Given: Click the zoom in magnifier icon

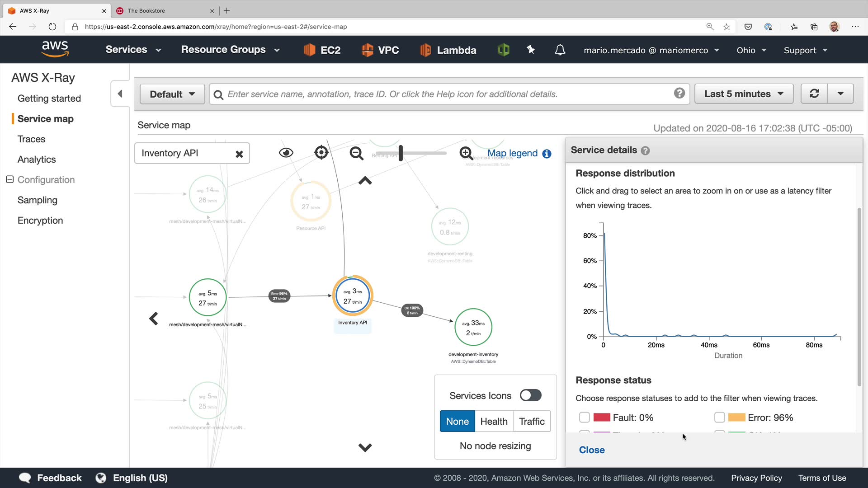Looking at the screenshot, I should click(x=466, y=153).
